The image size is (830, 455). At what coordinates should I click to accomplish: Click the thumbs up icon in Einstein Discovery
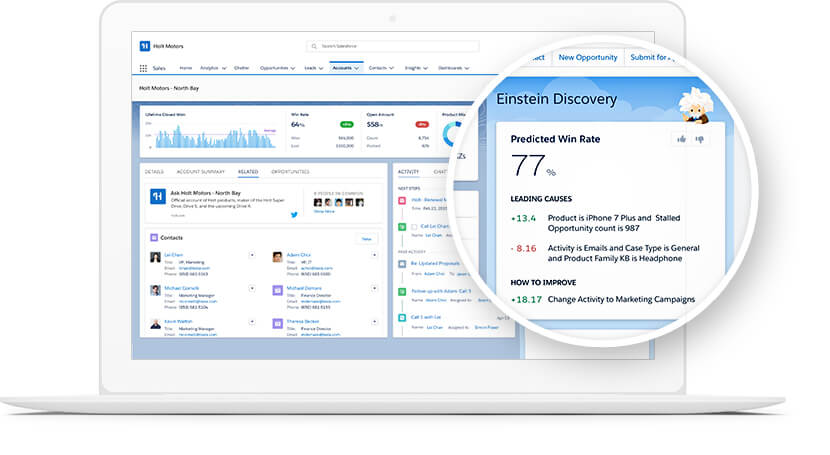681,139
